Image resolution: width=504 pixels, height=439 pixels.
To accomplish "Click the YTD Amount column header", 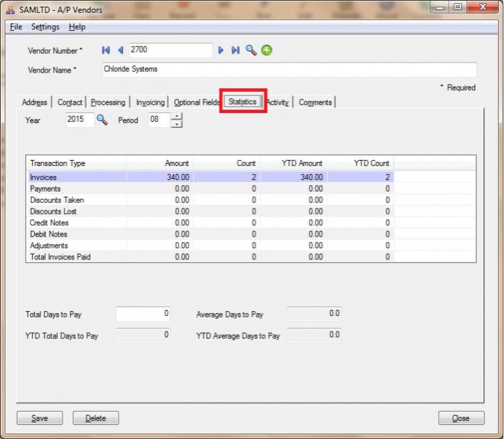I will point(294,163).
